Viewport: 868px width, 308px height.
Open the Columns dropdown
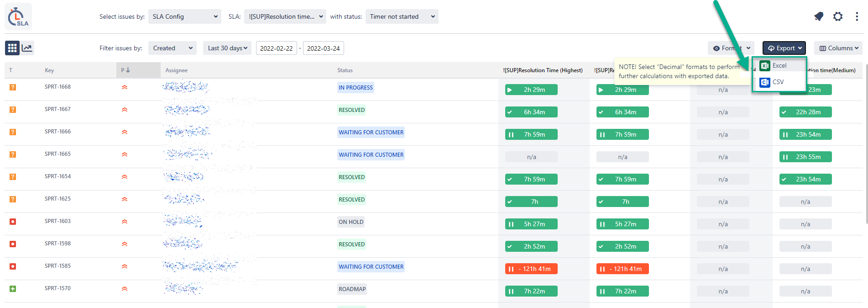pos(838,48)
